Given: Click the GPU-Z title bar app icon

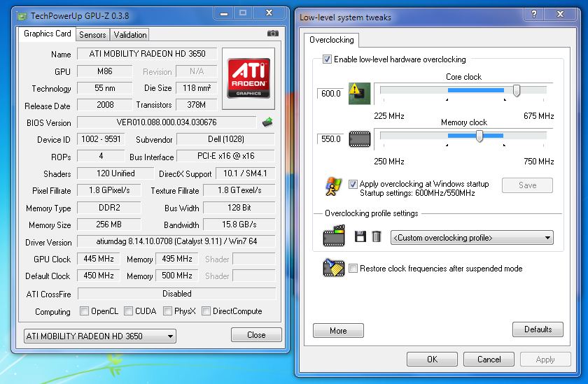Looking at the screenshot, I should pyautogui.click(x=22, y=16).
